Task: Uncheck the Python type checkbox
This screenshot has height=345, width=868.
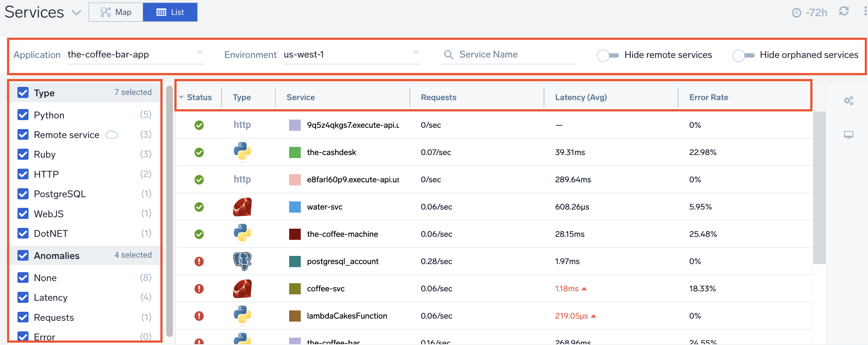Action: pos(23,115)
